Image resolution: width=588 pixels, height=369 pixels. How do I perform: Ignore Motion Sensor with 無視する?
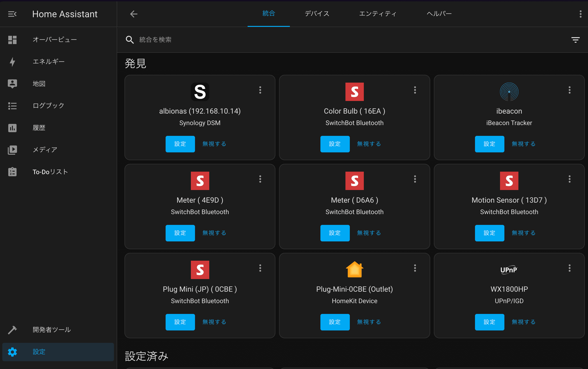point(523,233)
